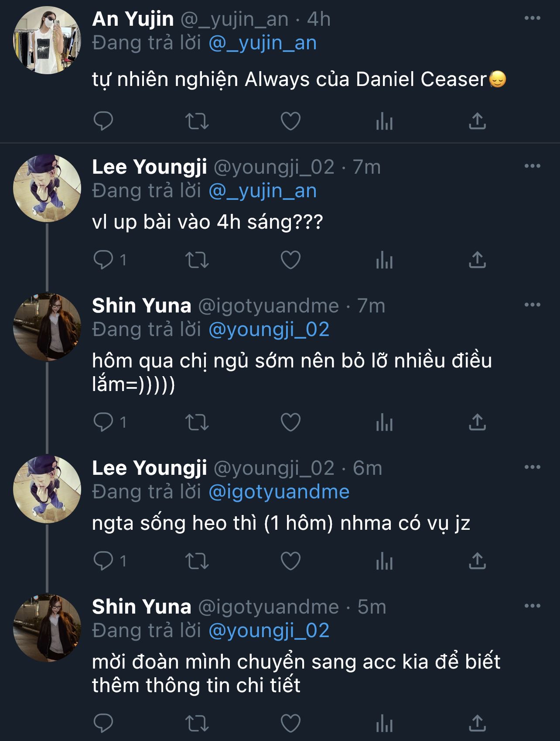Open more options on Shin Yuna's 7m reply
The width and height of the screenshot is (560, 741).
tap(532, 305)
